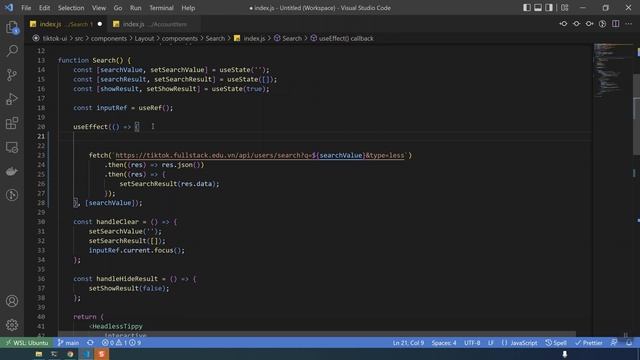Open previous revision GitLens button

(x=563, y=24)
